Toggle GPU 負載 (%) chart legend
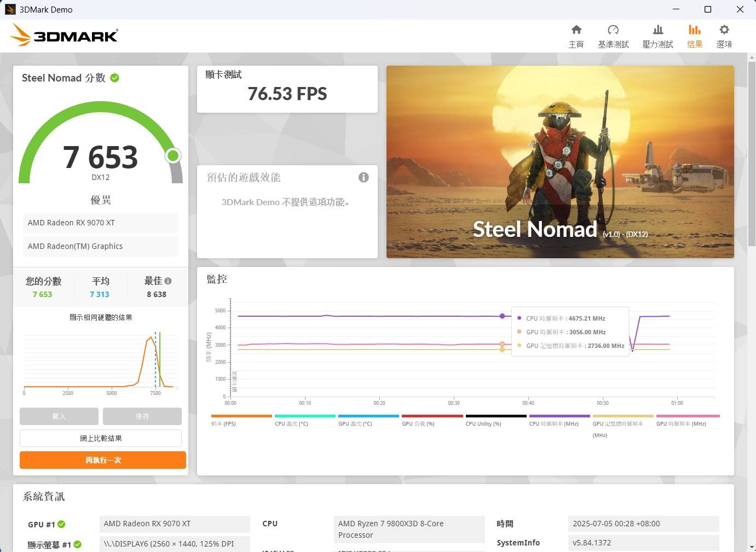The width and height of the screenshot is (756, 552). pyautogui.click(x=432, y=420)
